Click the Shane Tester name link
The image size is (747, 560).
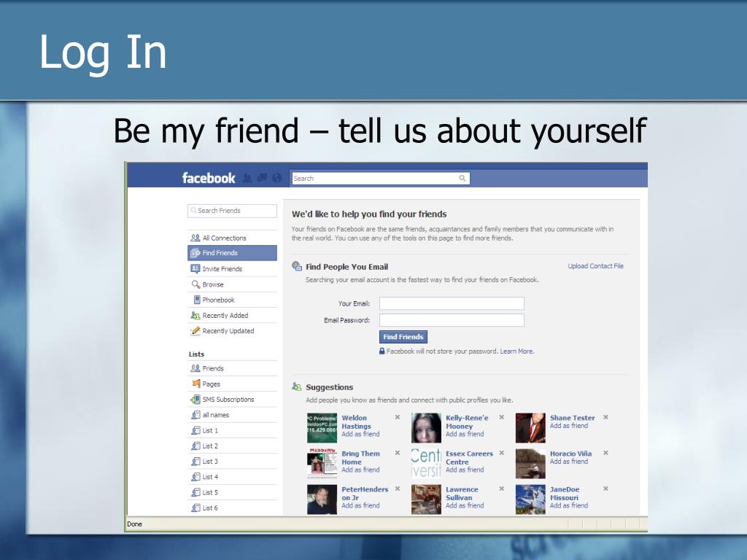[572, 418]
